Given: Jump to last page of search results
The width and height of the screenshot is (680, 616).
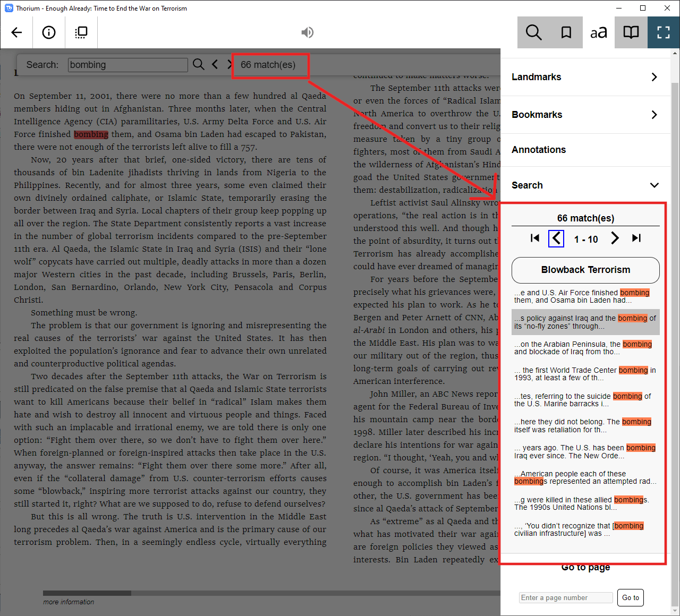Looking at the screenshot, I should point(636,238).
